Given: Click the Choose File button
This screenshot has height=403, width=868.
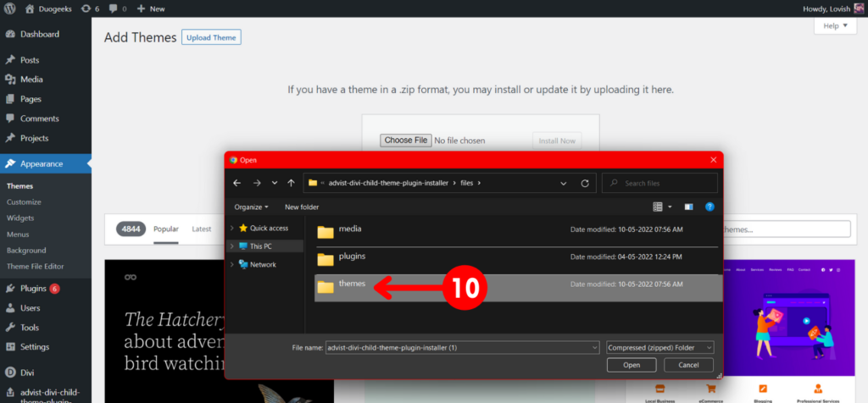Looking at the screenshot, I should coord(406,141).
